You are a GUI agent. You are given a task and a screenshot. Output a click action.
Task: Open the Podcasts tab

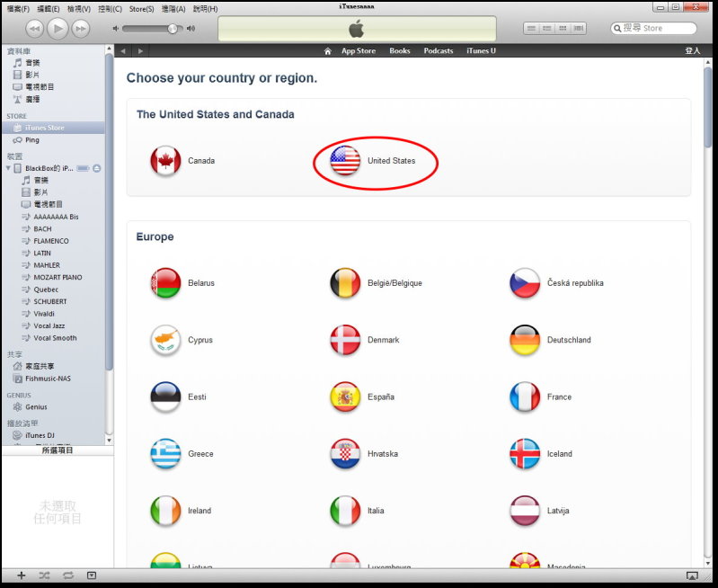439,51
